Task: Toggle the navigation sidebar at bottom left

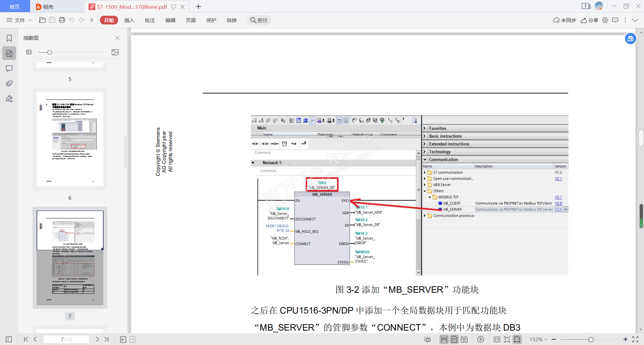Action: tap(9, 339)
